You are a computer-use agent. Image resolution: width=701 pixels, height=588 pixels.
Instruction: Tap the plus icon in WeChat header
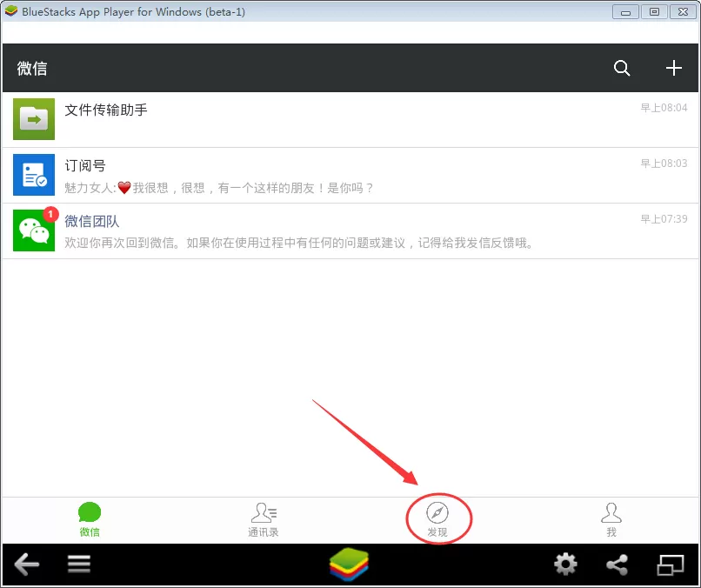[673, 68]
